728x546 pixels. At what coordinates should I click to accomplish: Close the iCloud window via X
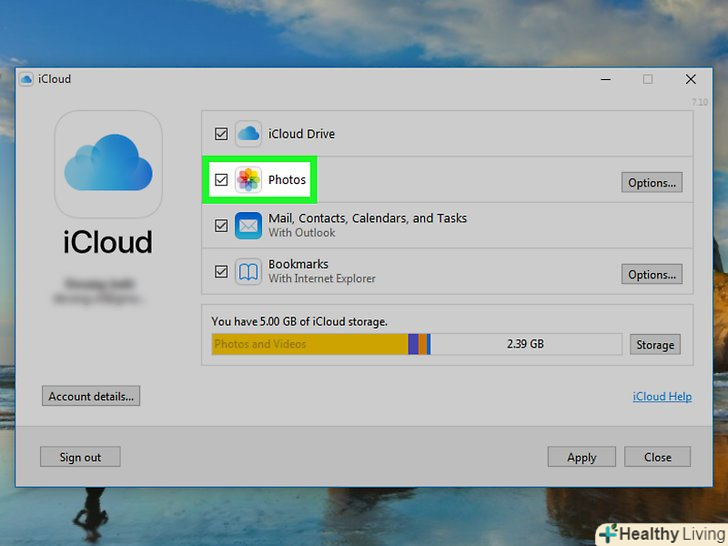(691, 79)
